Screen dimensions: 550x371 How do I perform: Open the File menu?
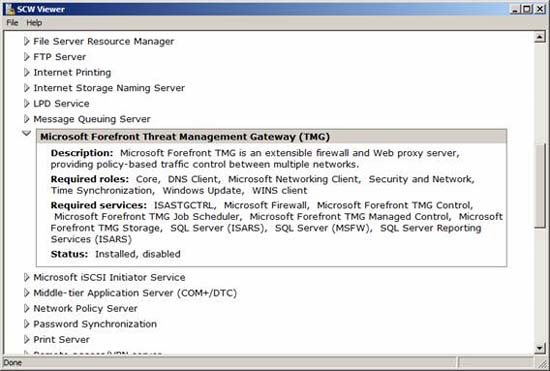(12, 23)
